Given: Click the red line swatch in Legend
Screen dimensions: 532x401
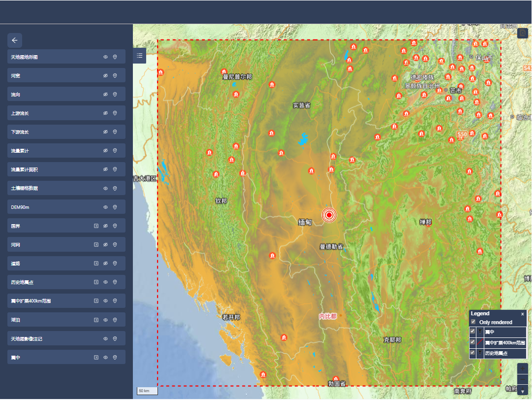Looking at the screenshot, I should [x=480, y=342].
